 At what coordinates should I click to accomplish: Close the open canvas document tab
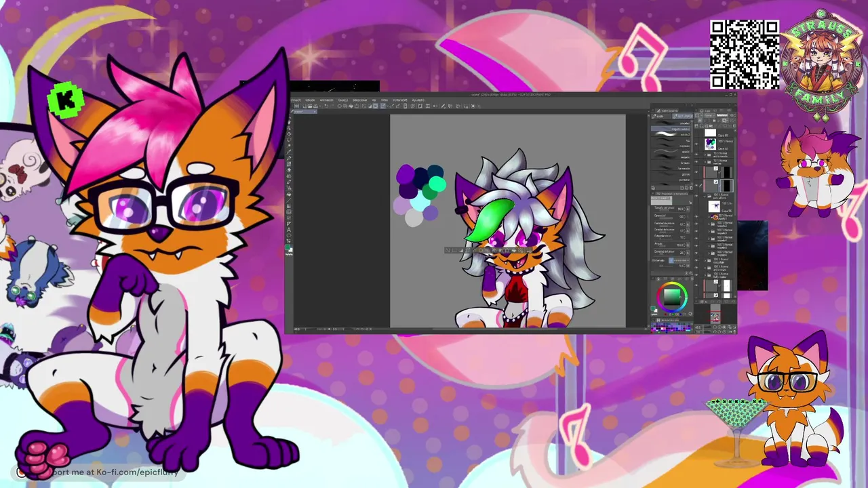[316, 112]
